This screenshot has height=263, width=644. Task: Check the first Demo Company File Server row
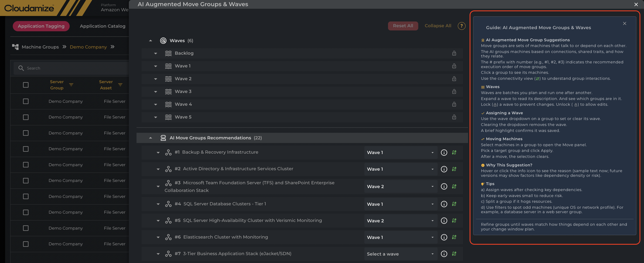pyautogui.click(x=26, y=101)
